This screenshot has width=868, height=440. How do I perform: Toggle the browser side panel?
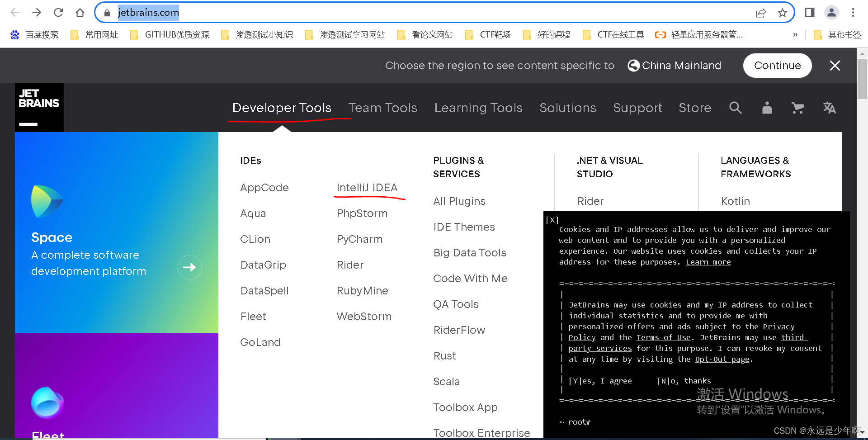(x=810, y=13)
